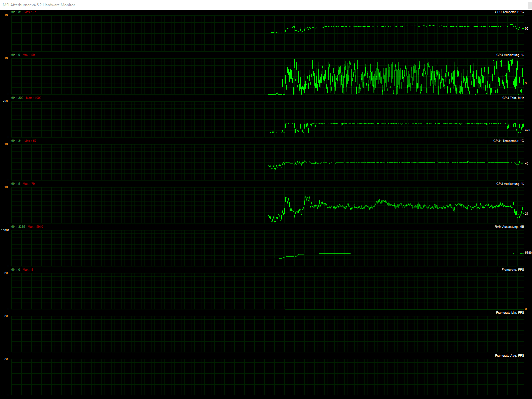Click inside the CPU Auslastung usage graph
The width and height of the screenshot is (532, 399).
(267, 205)
